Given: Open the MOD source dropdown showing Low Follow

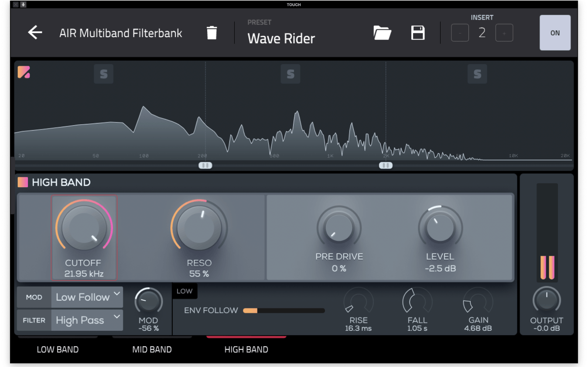Looking at the screenshot, I should coord(87,297).
